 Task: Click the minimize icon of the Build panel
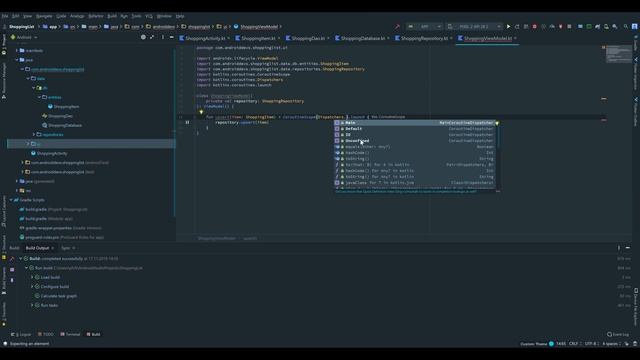pos(628,248)
